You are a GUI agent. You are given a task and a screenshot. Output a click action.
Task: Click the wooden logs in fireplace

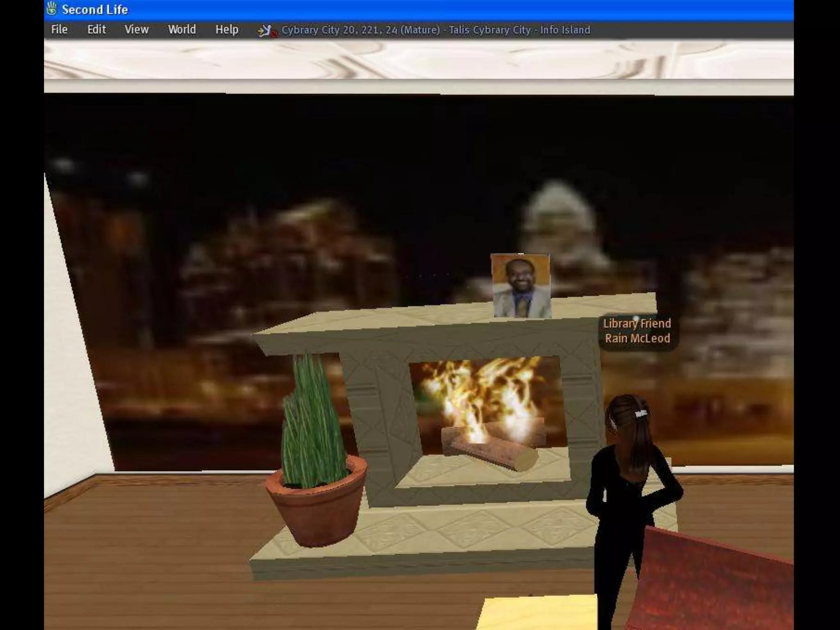[490, 451]
